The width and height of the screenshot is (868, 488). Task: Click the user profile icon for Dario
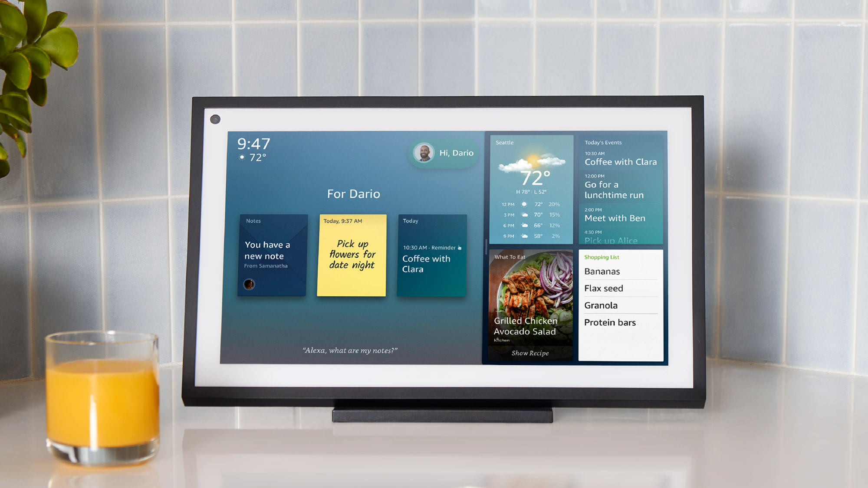click(x=423, y=152)
